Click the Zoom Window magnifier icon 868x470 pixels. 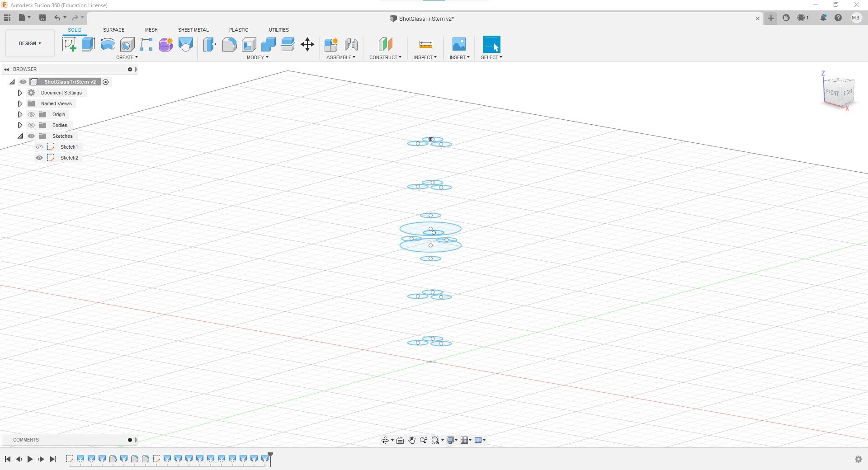pyautogui.click(x=435, y=440)
